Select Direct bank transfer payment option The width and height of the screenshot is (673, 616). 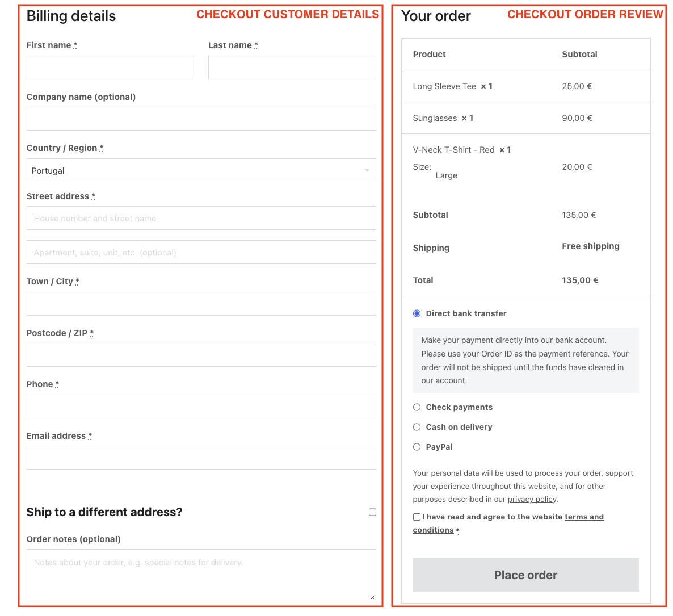tap(417, 313)
